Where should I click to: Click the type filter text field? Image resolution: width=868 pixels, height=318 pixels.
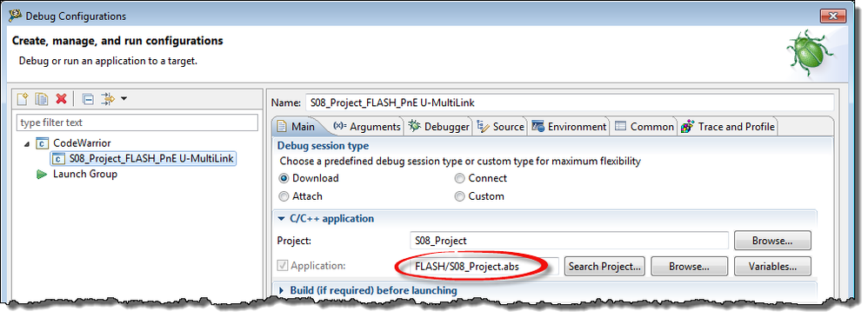(x=137, y=123)
